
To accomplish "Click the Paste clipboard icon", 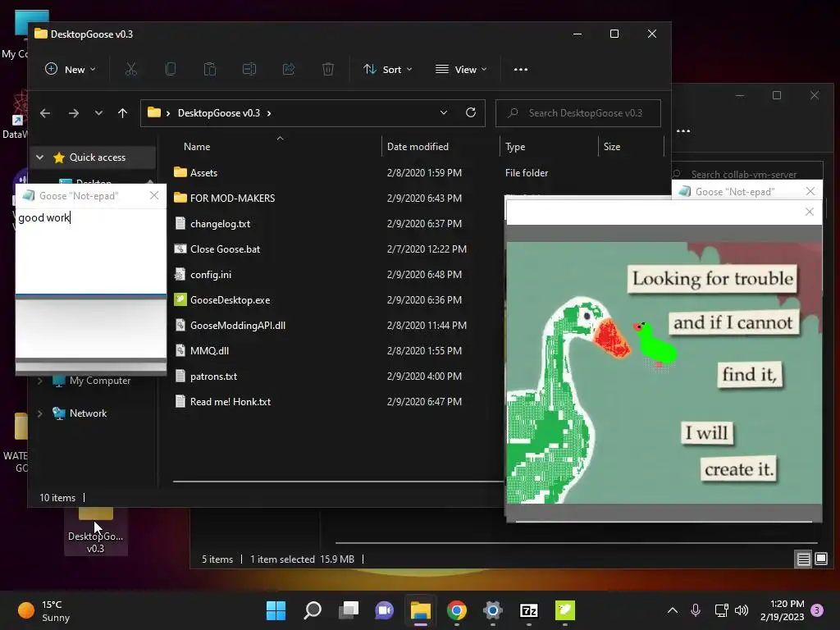I will pos(210,69).
